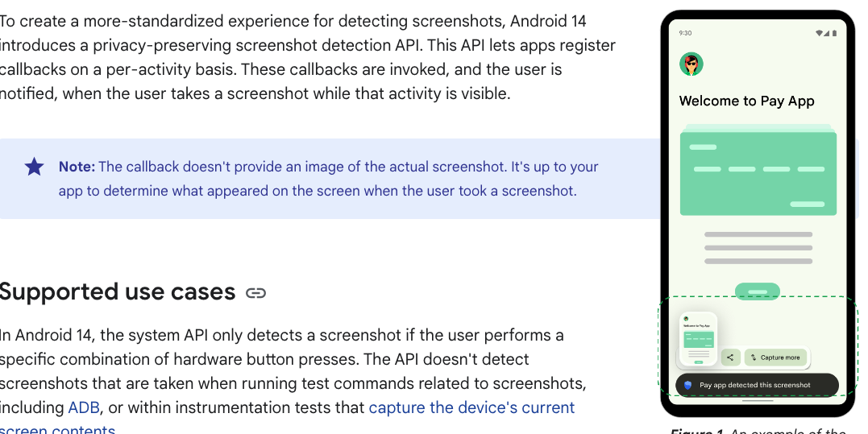868x434 pixels.
Task: Click the share icon in phone mockup
Action: click(x=730, y=358)
